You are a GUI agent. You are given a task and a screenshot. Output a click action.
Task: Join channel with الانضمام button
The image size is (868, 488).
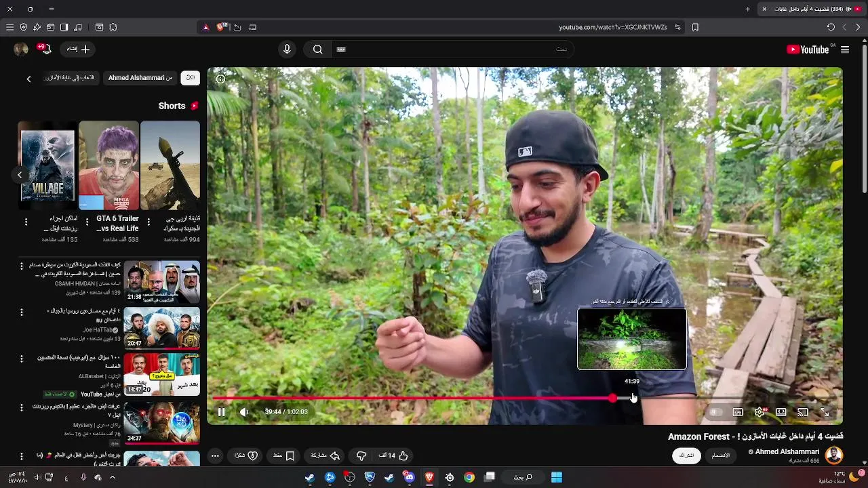pos(720,455)
